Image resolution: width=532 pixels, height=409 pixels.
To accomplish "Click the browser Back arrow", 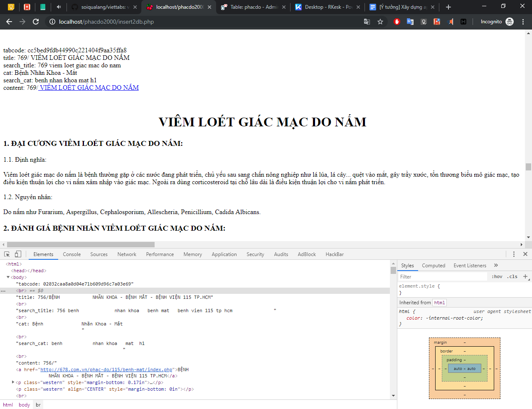I will coord(9,22).
